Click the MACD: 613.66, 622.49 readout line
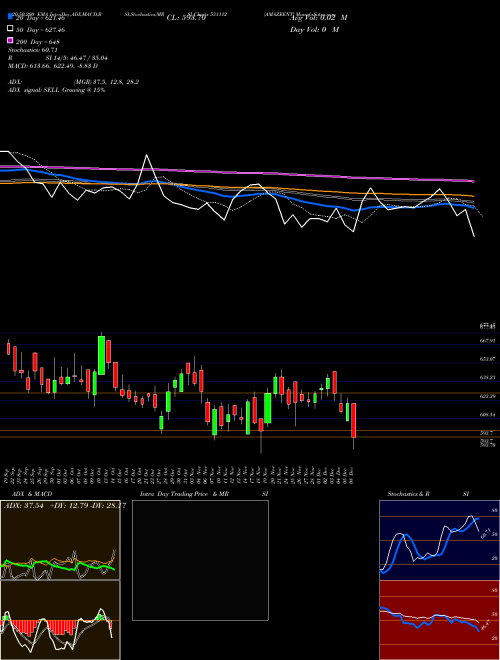500x660 pixels. pyautogui.click(x=53, y=66)
